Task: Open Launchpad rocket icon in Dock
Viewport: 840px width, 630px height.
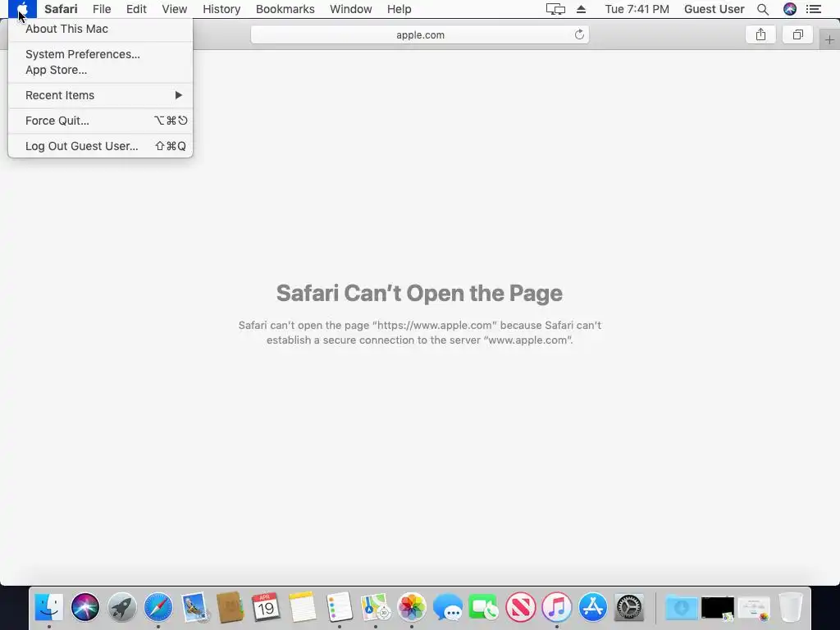Action: [121, 608]
